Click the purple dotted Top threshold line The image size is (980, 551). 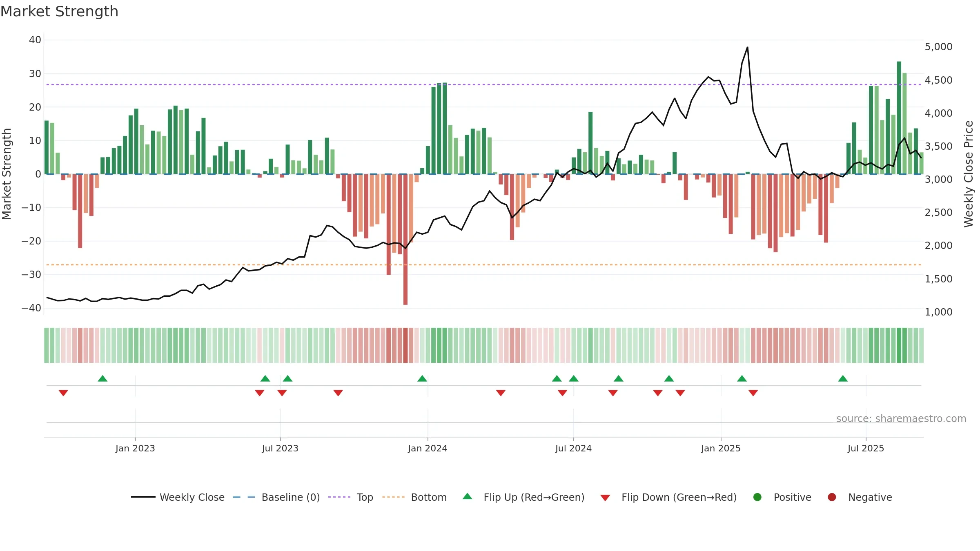point(484,84)
